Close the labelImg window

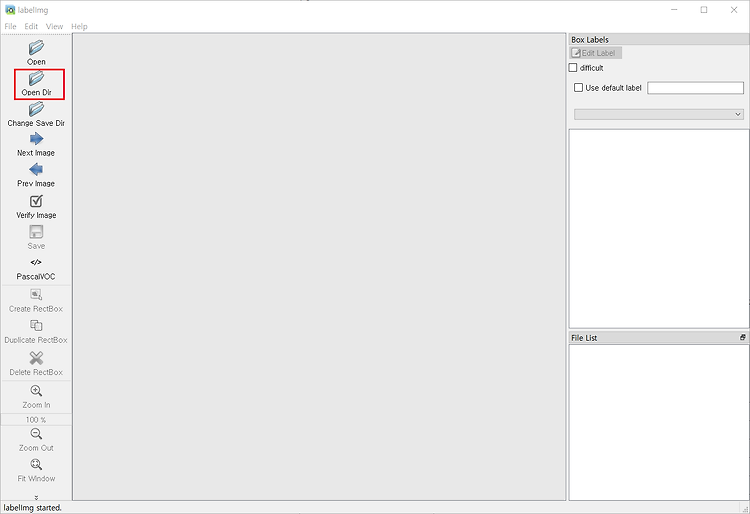pos(734,10)
